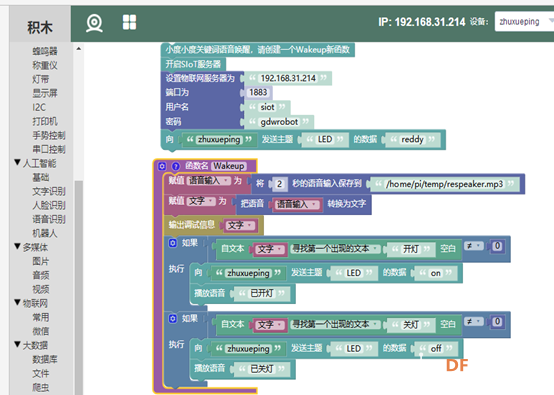
Task: Collapse the 物联网 category
Action: click(17, 302)
